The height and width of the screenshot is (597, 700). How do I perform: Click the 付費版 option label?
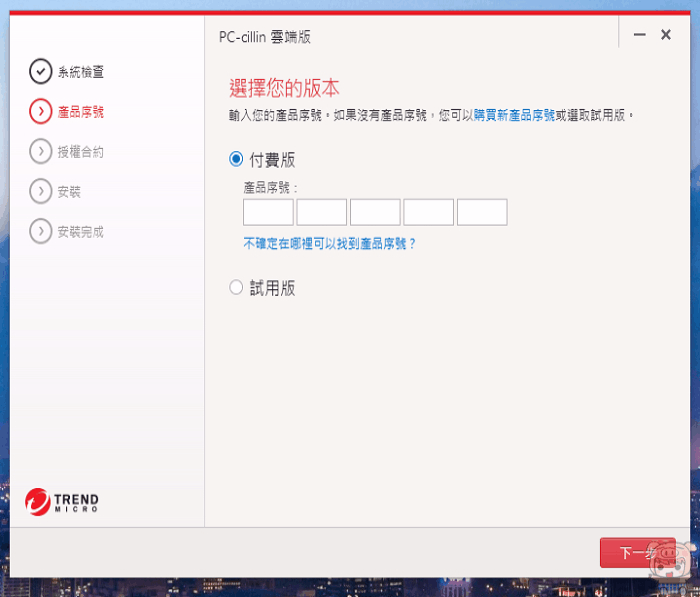point(272,159)
